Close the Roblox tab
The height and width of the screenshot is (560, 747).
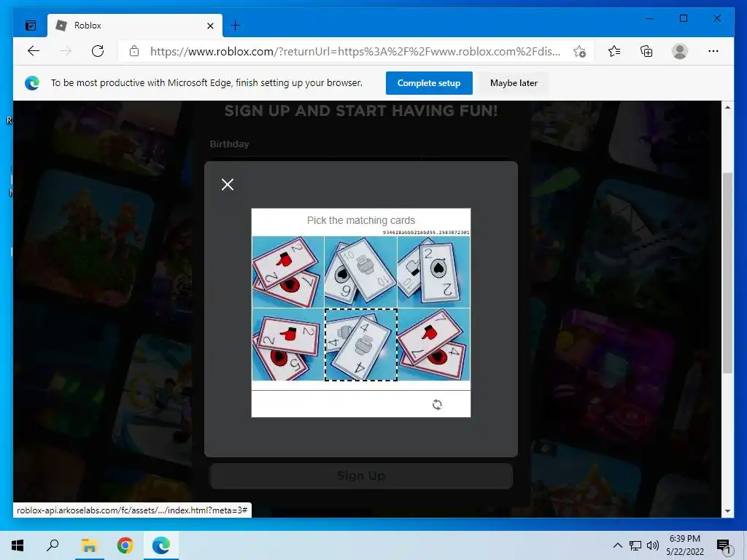210,26
